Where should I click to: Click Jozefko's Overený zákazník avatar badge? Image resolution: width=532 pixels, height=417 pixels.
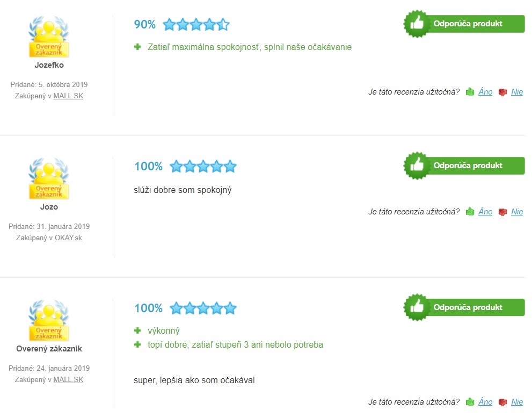click(49, 37)
